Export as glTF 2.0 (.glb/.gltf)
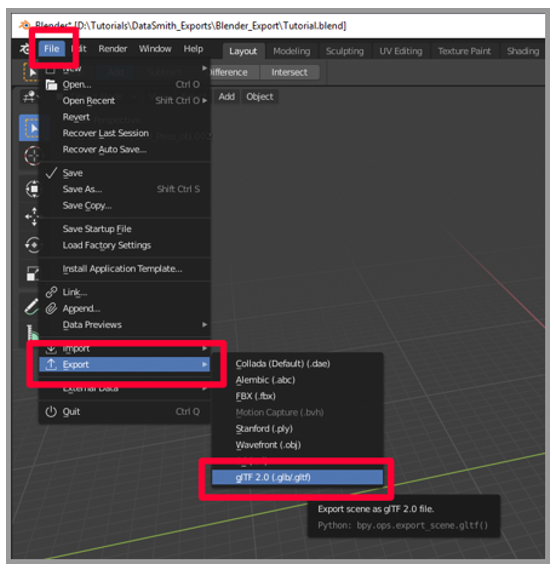This screenshot has width=554, height=569. [297, 478]
